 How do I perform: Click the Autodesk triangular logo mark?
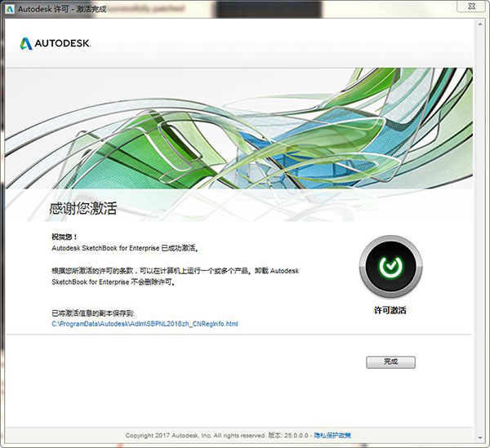[26, 42]
